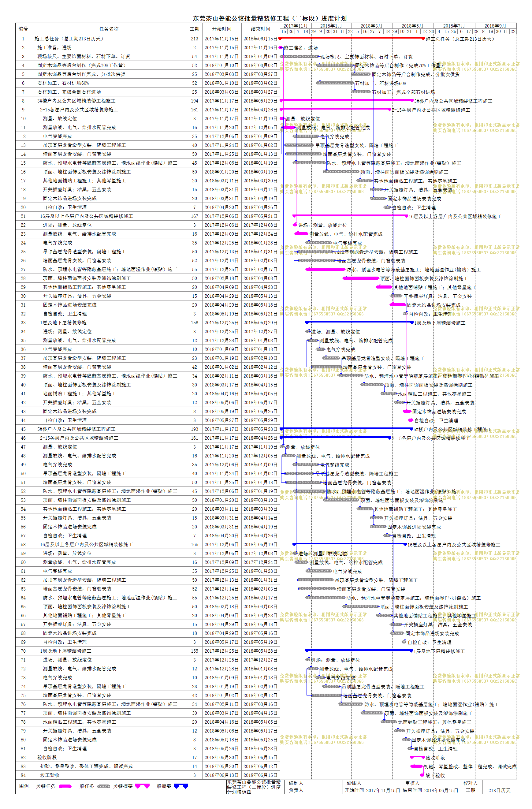Select task name 竣工验收 in row 84

point(50,775)
